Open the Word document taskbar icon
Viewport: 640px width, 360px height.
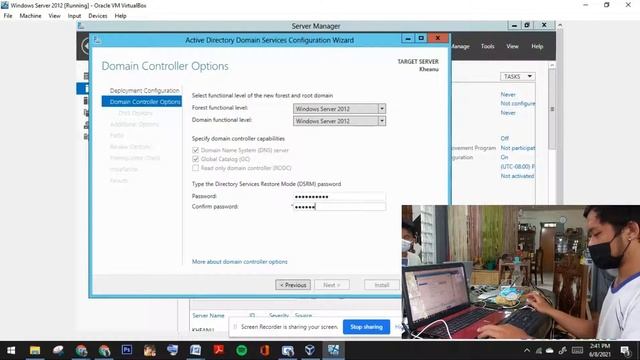pyautogui.click(x=196, y=350)
